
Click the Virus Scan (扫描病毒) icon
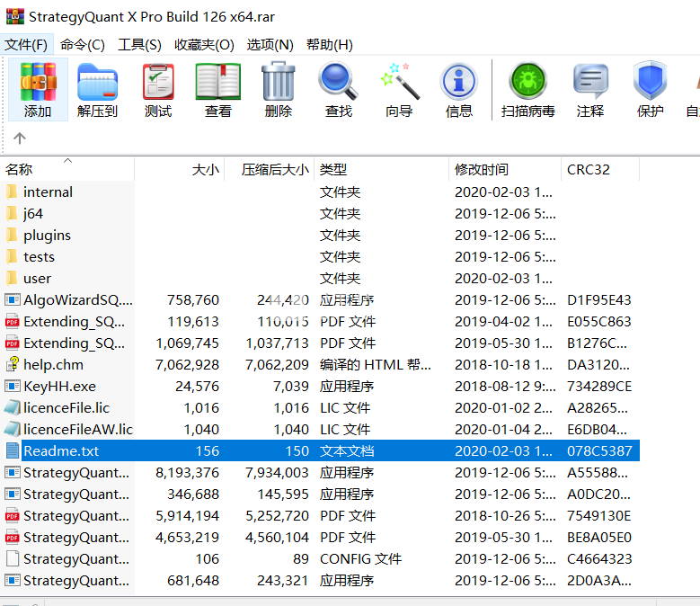tap(528, 82)
